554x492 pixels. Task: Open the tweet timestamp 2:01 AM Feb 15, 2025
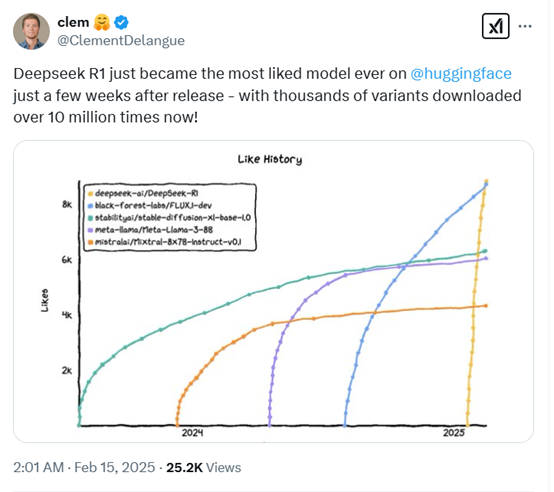(x=84, y=467)
